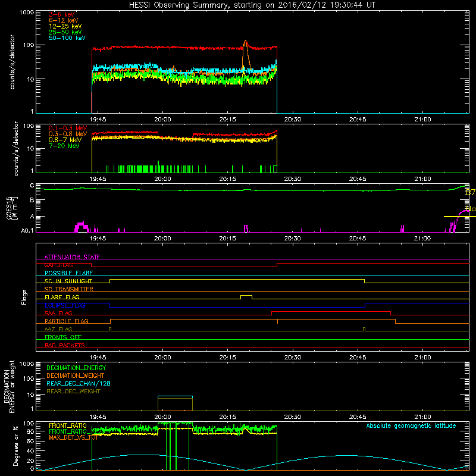Select the GAP_FLAG label
Image resolution: width=476 pixels, height=476 pixels.
59,265
